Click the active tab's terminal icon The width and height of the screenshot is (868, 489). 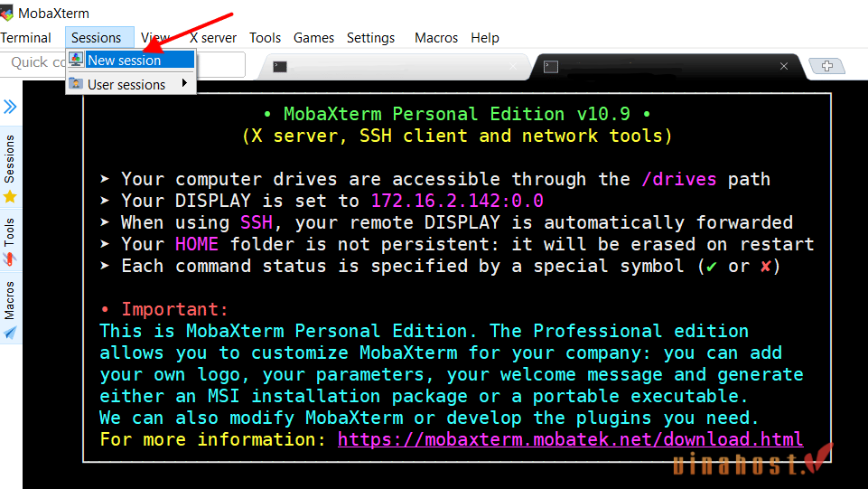[551, 67]
